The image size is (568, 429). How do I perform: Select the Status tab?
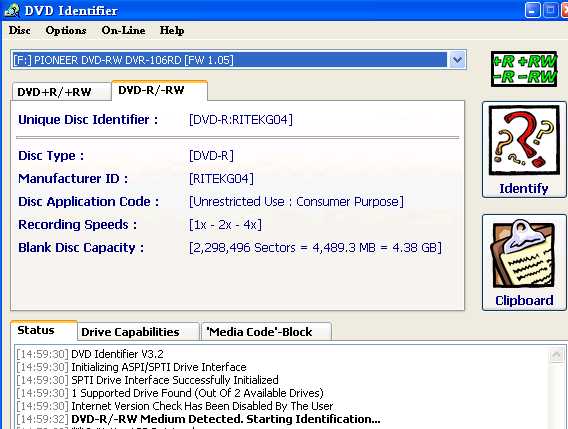tap(43, 330)
